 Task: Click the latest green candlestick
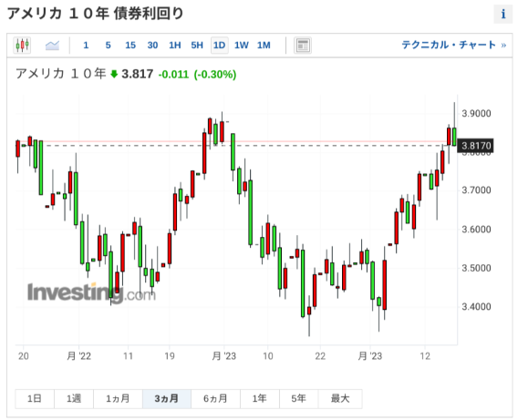[x=454, y=137]
